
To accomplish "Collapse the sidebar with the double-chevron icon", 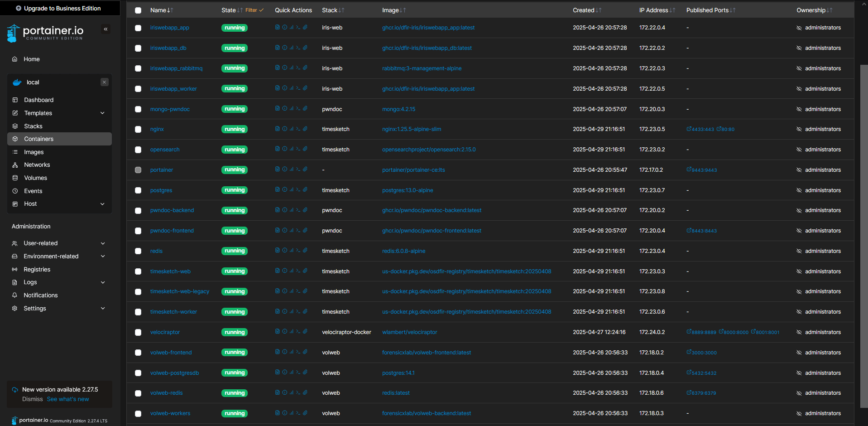I will pyautogui.click(x=106, y=29).
